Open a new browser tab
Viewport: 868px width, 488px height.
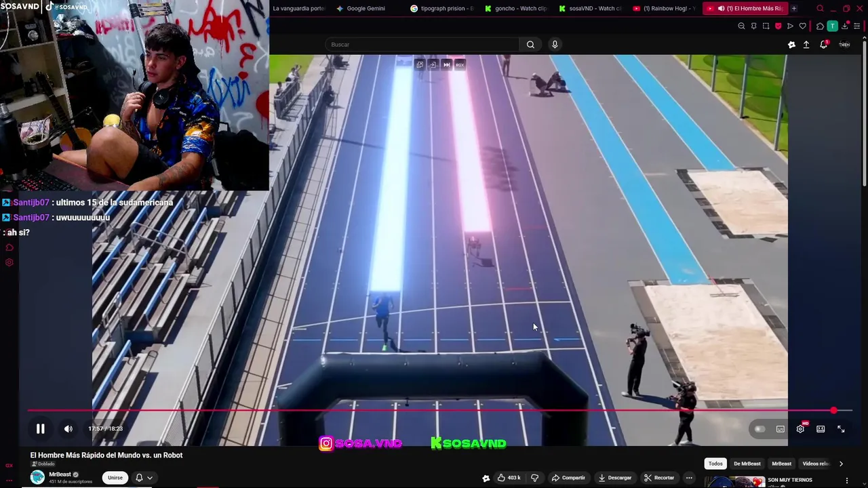point(794,9)
